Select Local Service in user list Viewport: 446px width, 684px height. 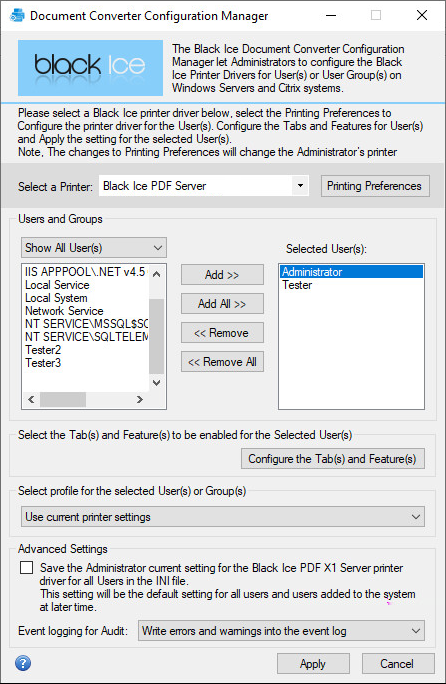pos(86,285)
